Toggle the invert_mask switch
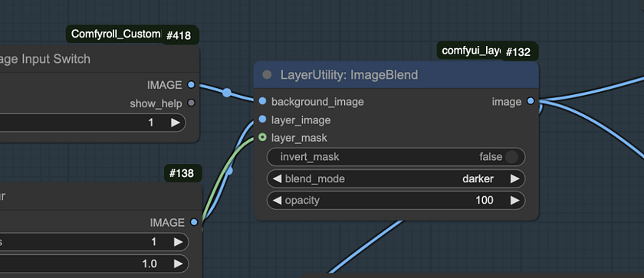644x278 pixels. 511,157
